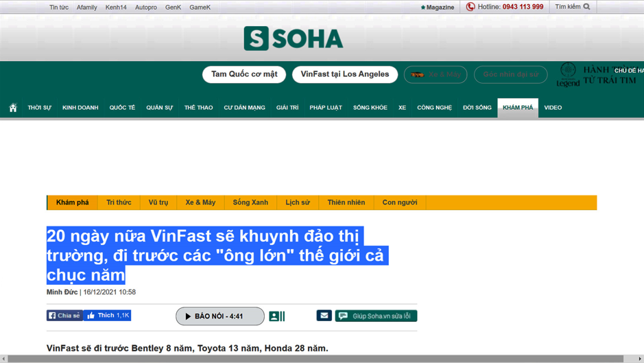
Task: Open QUÂN SỰ menu
Action: pos(159,108)
